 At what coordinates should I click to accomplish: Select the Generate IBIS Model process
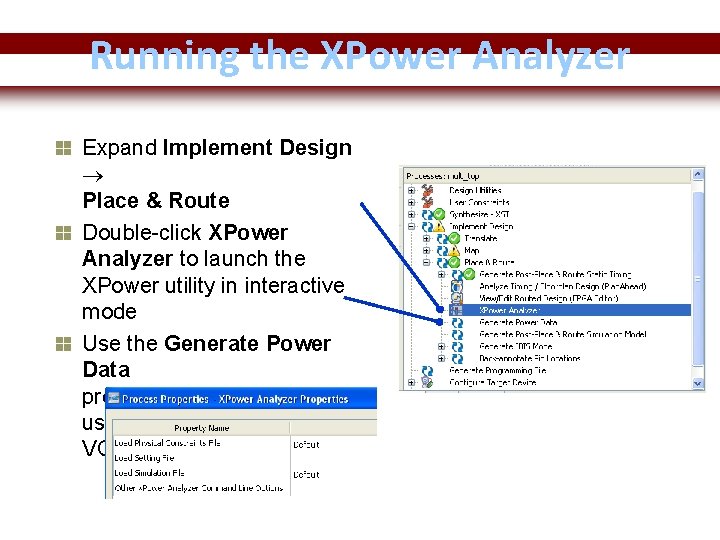[516, 346]
